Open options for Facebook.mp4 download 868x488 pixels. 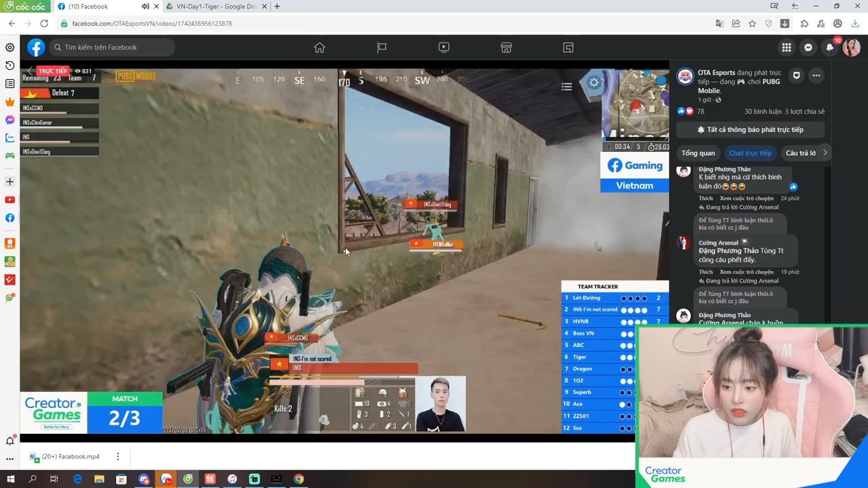[x=117, y=456]
